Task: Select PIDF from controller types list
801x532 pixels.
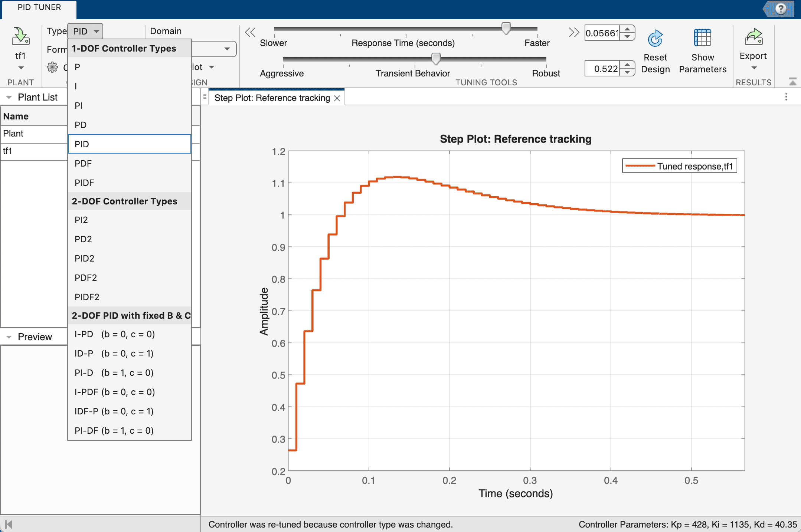Action: tap(84, 183)
